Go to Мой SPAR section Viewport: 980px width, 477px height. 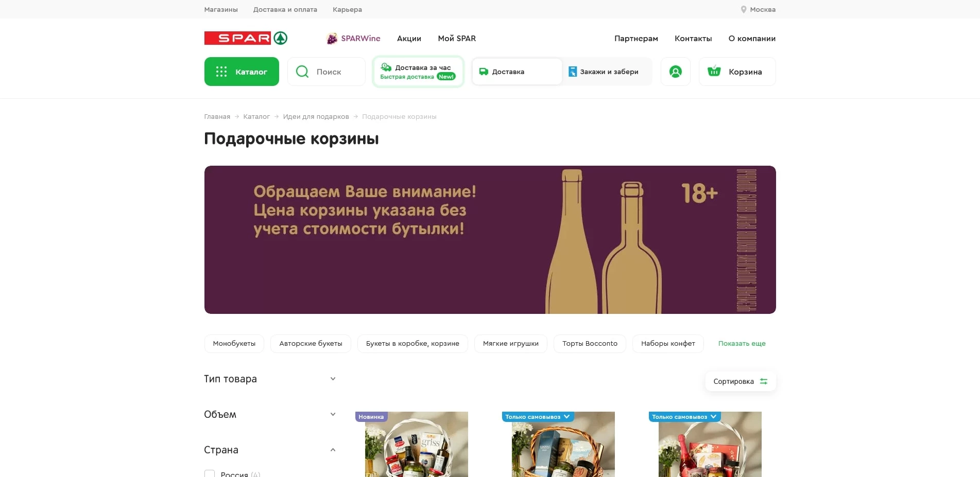pos(456,38)
